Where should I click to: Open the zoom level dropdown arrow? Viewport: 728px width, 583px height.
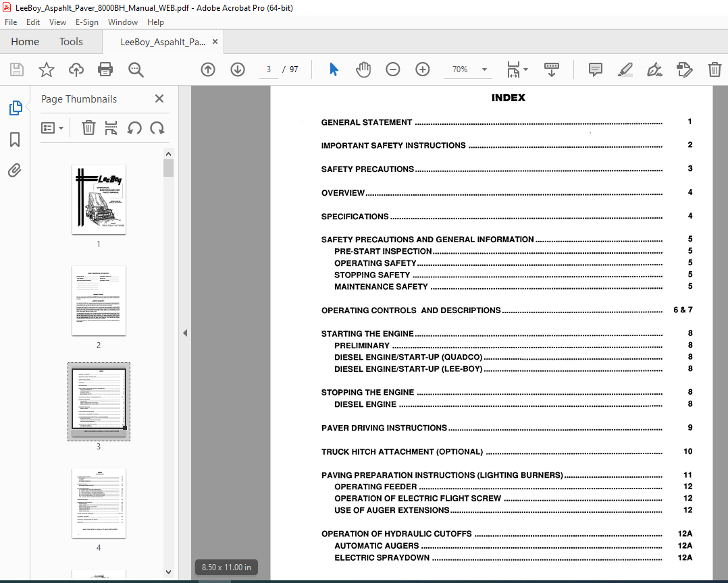484,70
